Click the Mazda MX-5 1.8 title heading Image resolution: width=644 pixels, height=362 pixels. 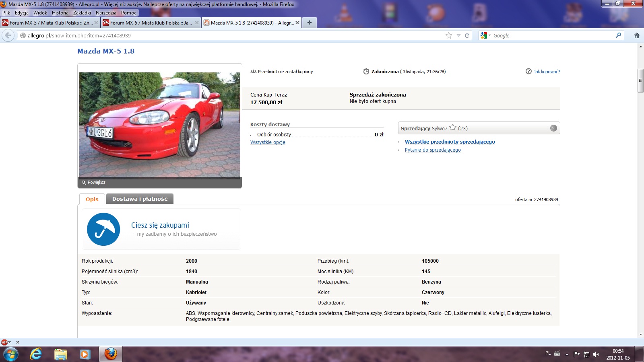(106, 51)
